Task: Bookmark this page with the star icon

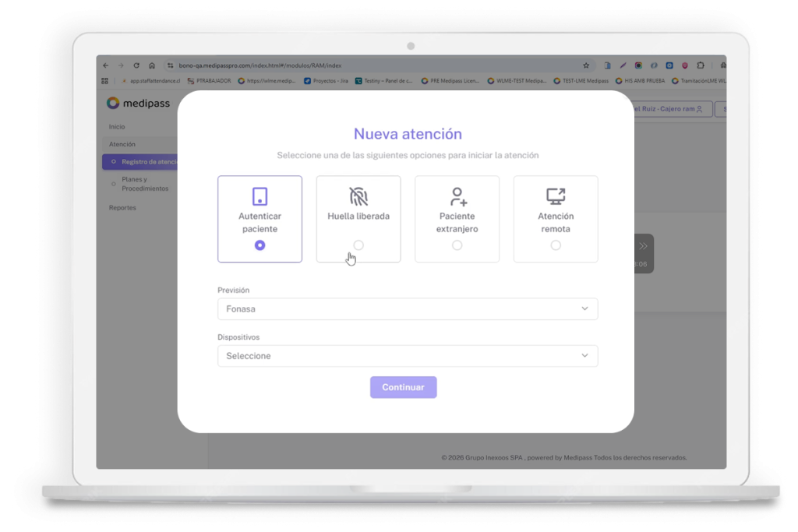Action: click(586, 65)
